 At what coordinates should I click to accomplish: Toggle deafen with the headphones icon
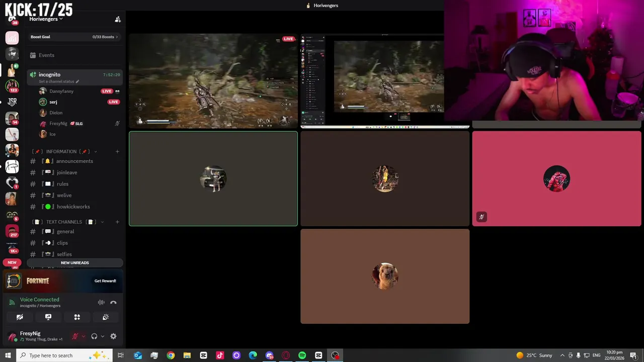click(x=94, y=336)
